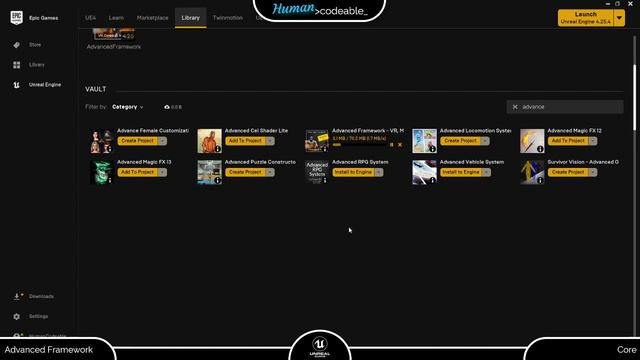Expand options for Advanced Cel Shader Lite
The image size is (640, 360).
pyautogui.click(x=270, y=141)
